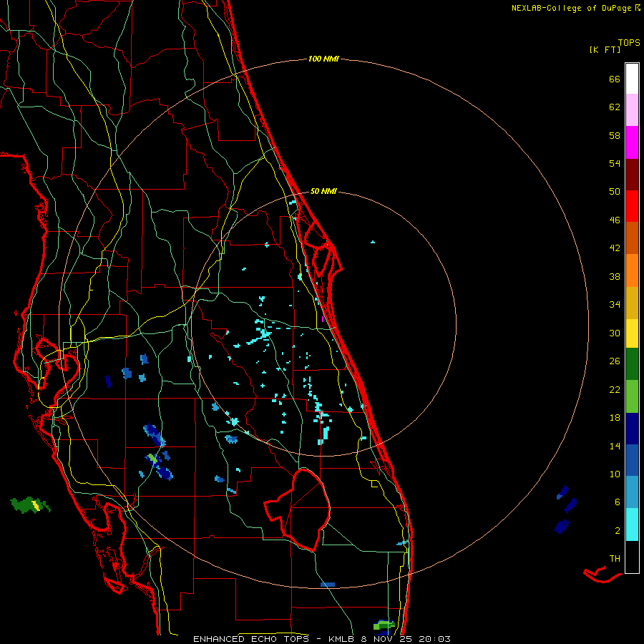Click the "ENHANCED ECHO TOPS" caption text
Screen dimensions: 644x644
pyautogui.click(x=251, y=639)
